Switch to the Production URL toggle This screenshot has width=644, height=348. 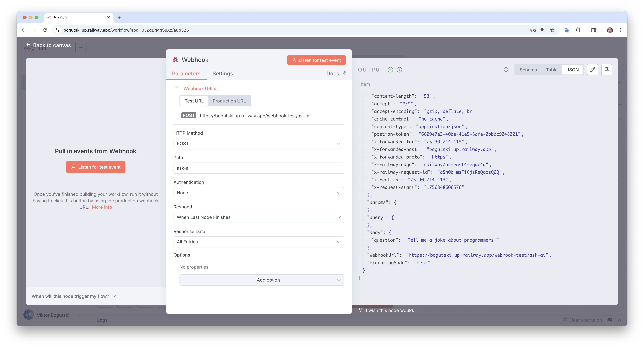[x=229, y=101]
